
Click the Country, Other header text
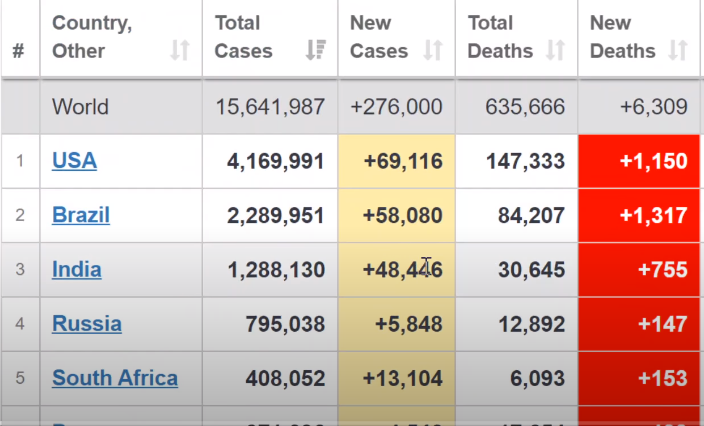pos(92,37)
